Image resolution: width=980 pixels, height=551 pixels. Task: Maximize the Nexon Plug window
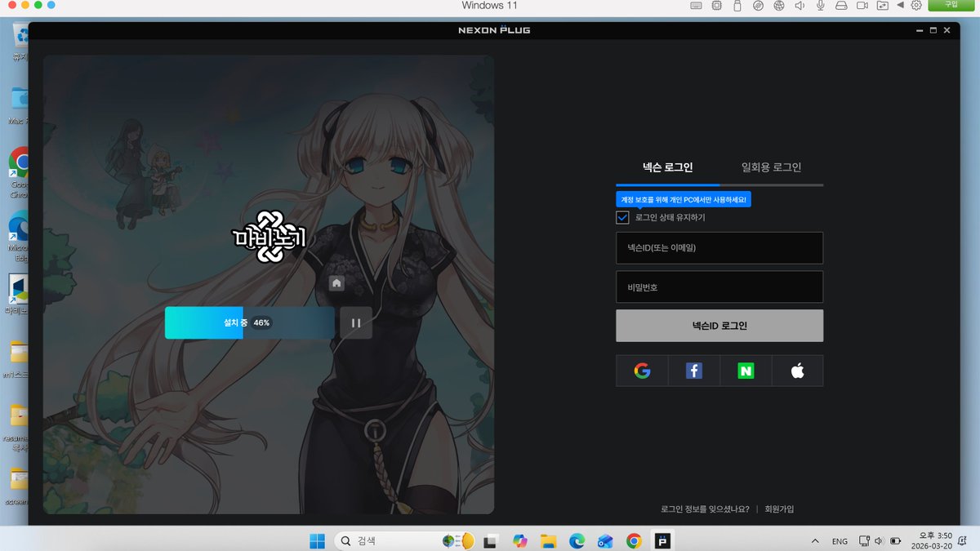click(933, 30)
